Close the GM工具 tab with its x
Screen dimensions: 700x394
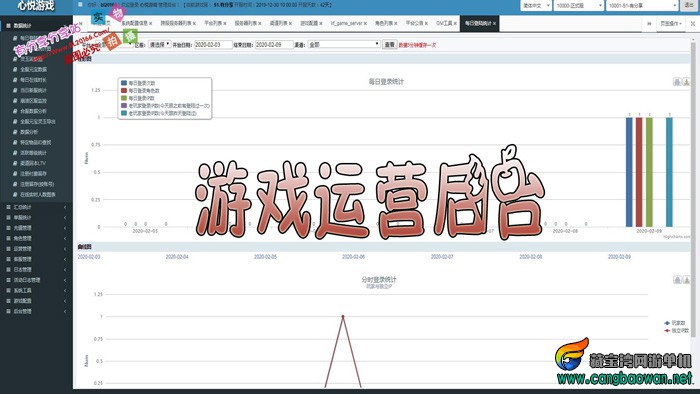click(x=455, y=23)
